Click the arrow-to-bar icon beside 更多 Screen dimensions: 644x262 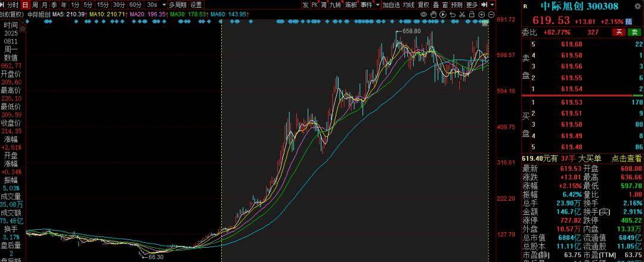(484, 5)
